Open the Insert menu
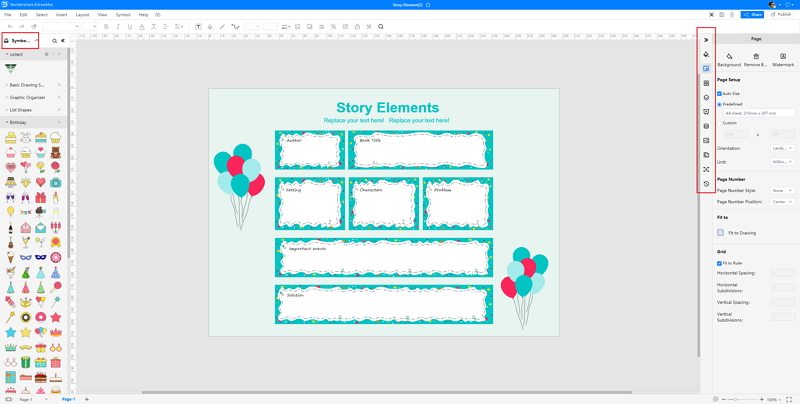Viewport: 800px width, 404px height. 61,15
